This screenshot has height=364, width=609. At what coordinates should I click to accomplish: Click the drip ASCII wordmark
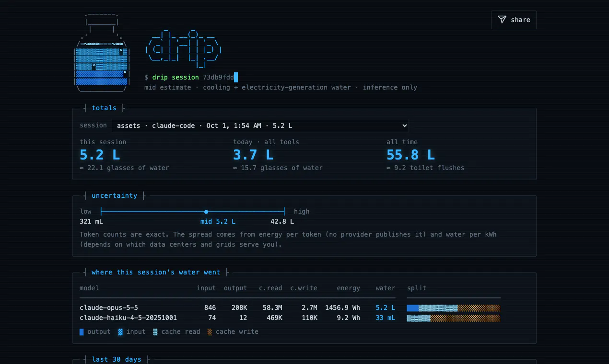(x=183, y=49)
